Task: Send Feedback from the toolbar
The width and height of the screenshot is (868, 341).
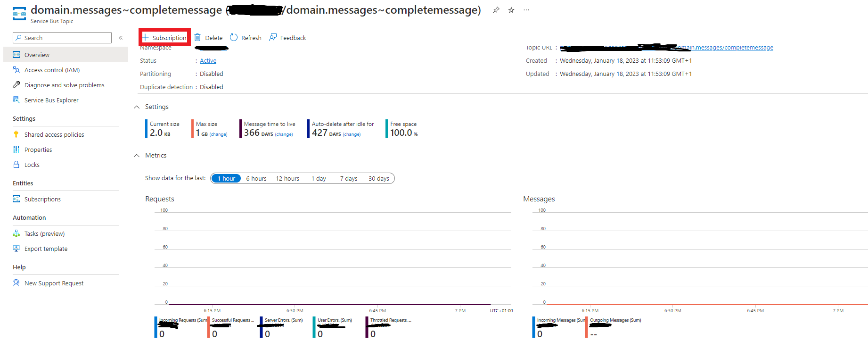Action: [287, 38]
